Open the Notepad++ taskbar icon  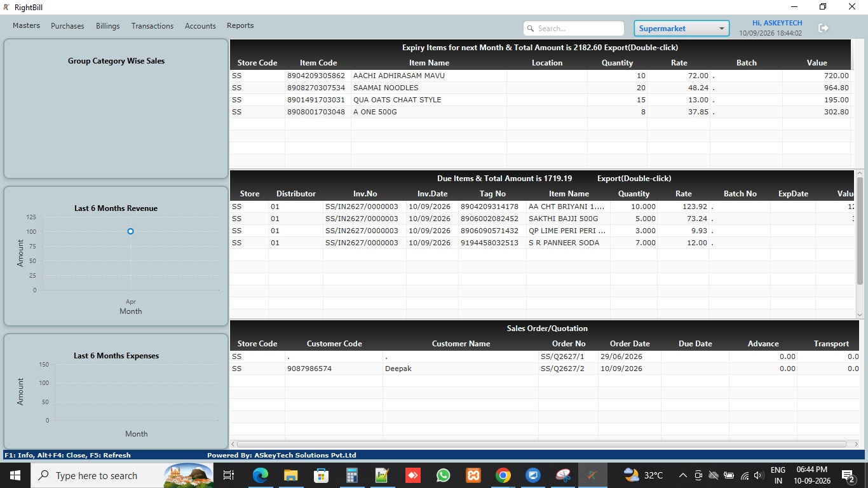coord(382,475)
